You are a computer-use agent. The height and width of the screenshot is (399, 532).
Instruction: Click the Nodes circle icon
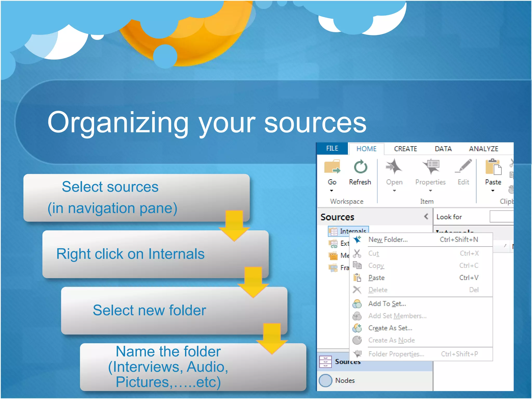325,381
